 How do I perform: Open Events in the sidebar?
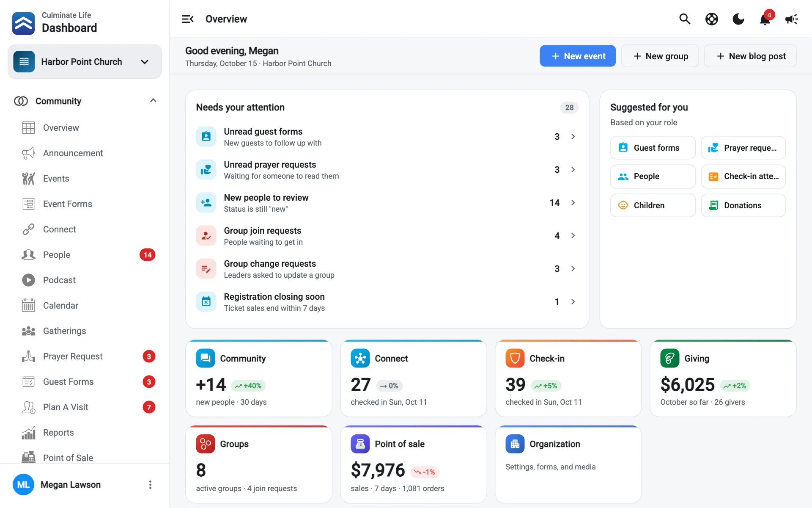click(85, 179)
